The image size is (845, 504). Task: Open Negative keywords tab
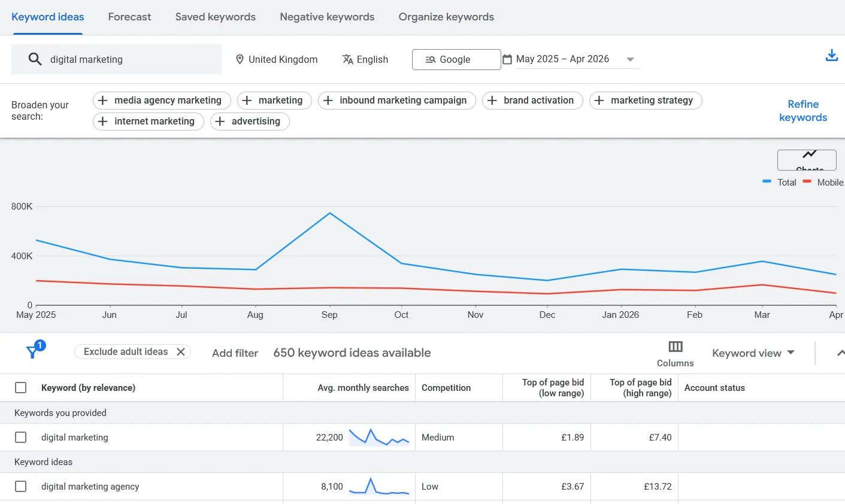tap(327, 17)
